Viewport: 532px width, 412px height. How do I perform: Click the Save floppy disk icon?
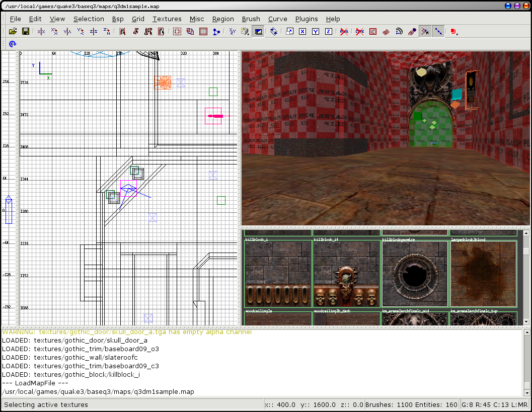point(25,31)
